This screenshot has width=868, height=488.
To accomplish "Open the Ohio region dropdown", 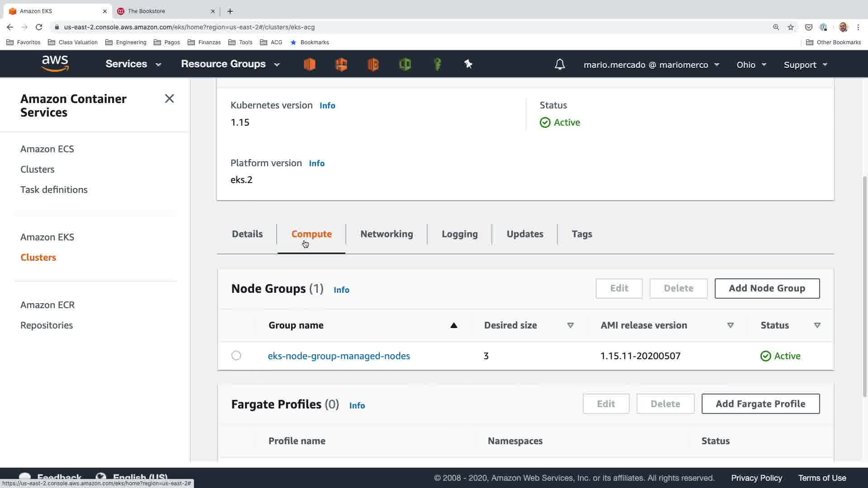I will click(x=751, y=65).
